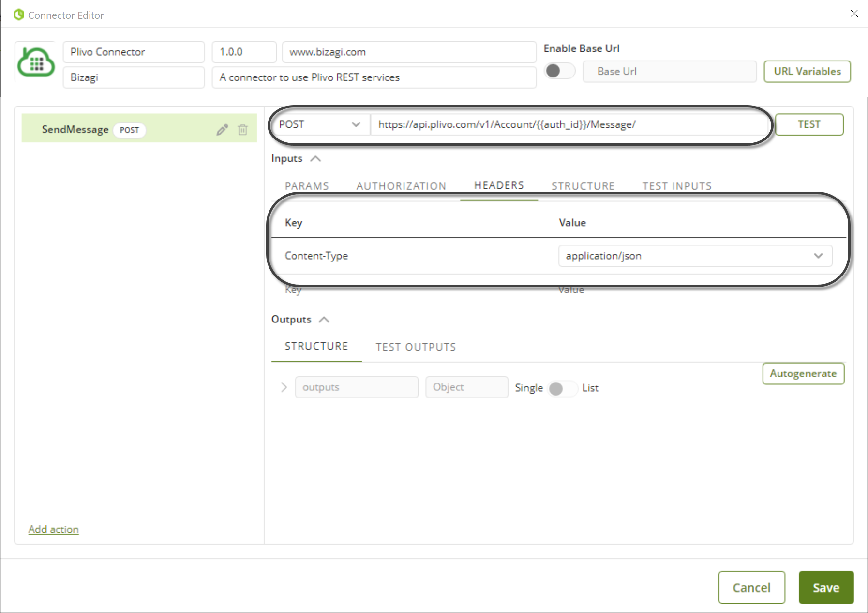Select the HEADERS tab
This screenshot has height=613, width=868.
pyautogui.click(x=499, y=185)
